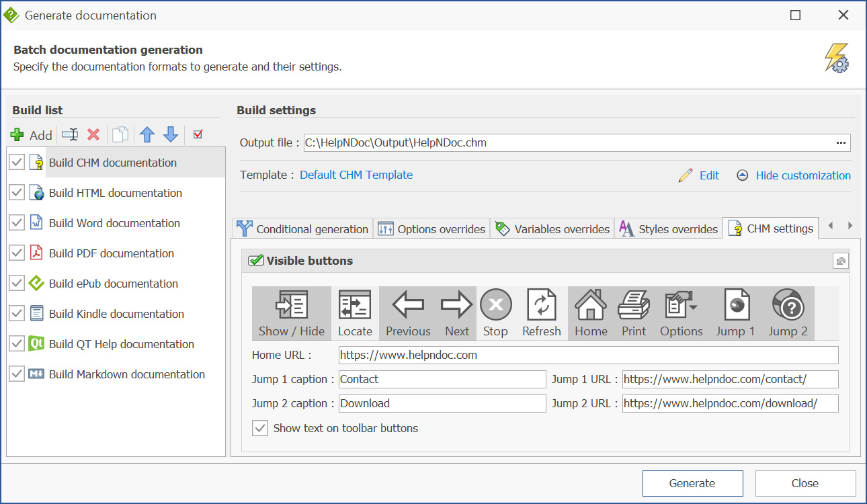
Task: Disable Show text on toolbar buttons
Action: 259,428
